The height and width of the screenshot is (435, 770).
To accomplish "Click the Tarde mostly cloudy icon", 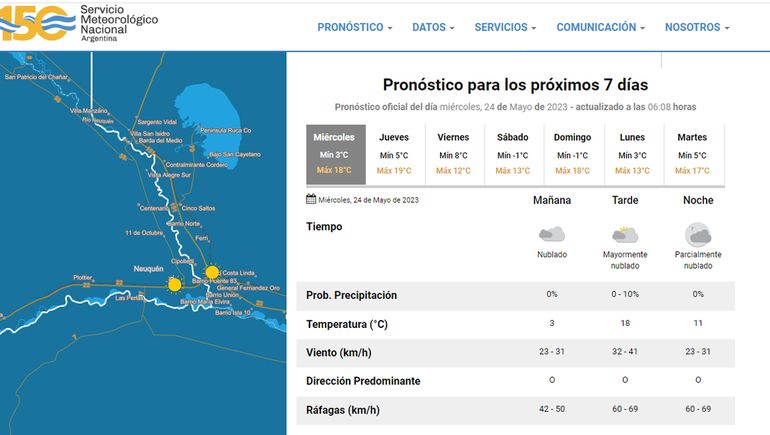I will pos(625,235).
